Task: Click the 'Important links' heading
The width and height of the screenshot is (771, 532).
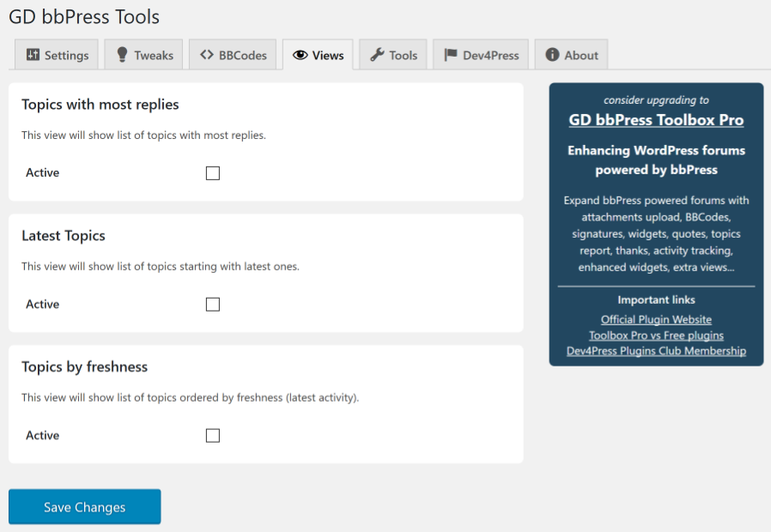Action: (656, 299)
